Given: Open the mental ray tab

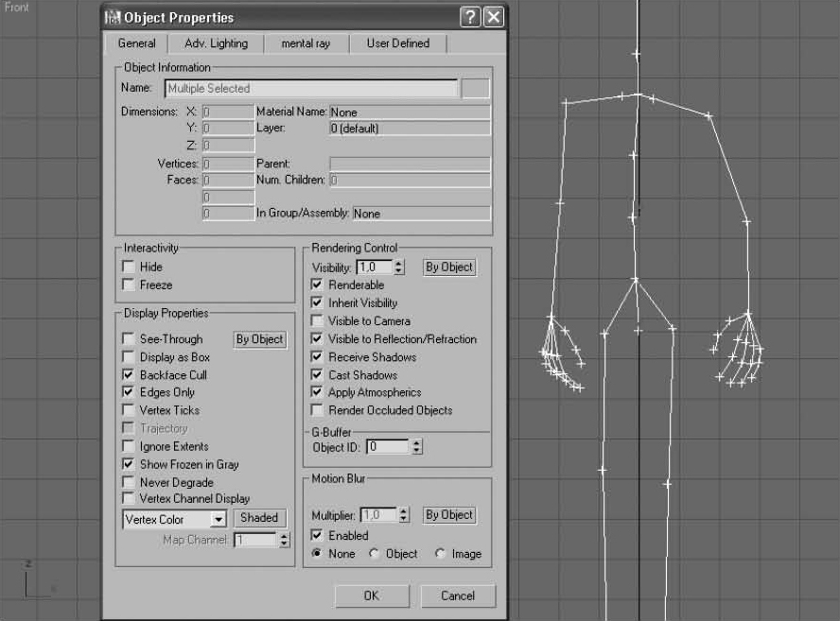Looking at the screenshot, I should pos(306,43).
